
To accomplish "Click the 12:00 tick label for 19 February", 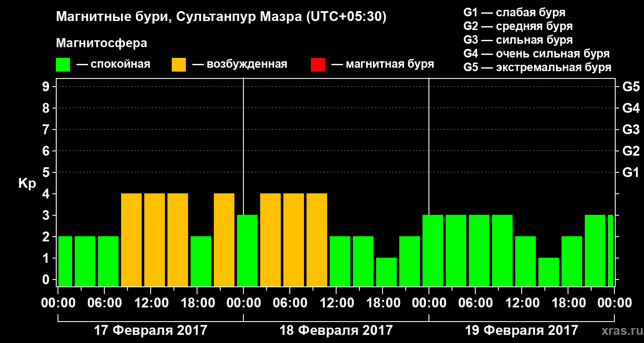I will pyautogui.click(x=522, y=303).
